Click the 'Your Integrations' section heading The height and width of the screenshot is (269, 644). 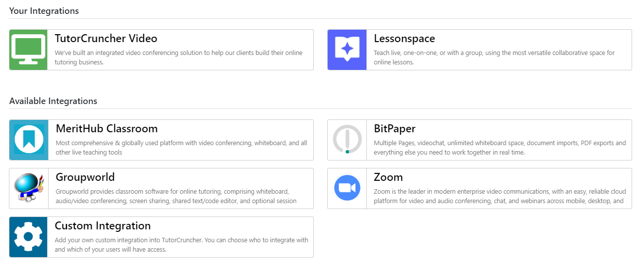[44, 11]
